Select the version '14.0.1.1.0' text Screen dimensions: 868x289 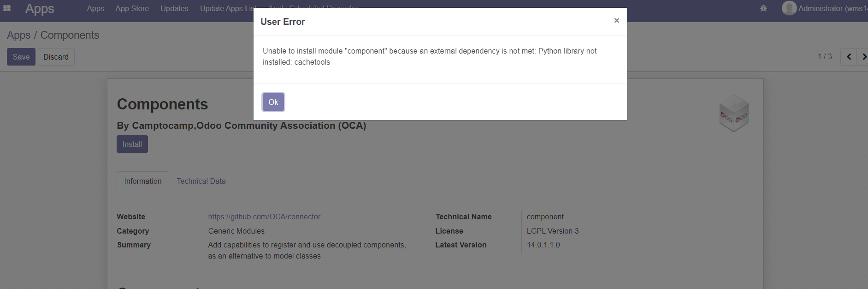(543, 245)
